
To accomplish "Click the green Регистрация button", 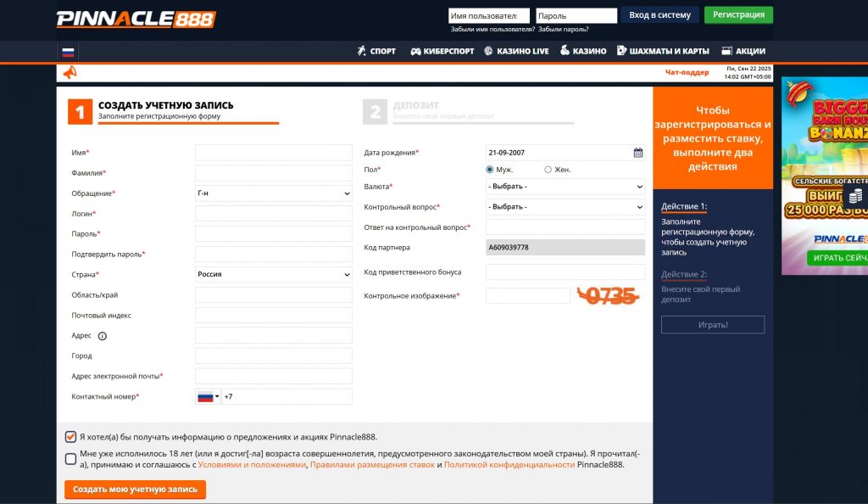I will point(738,14).
